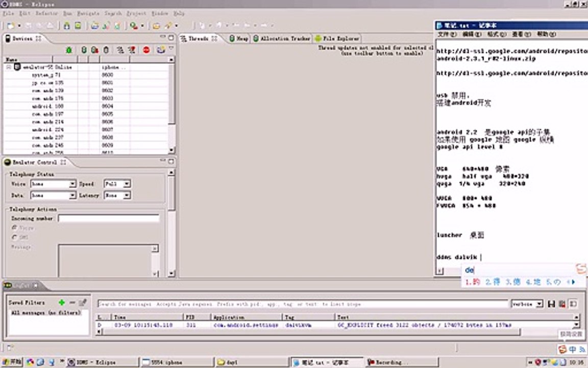Screen dimensions: 588x368
Task: Switch to the Allocation Tracker tab
Action: [282, 38]
